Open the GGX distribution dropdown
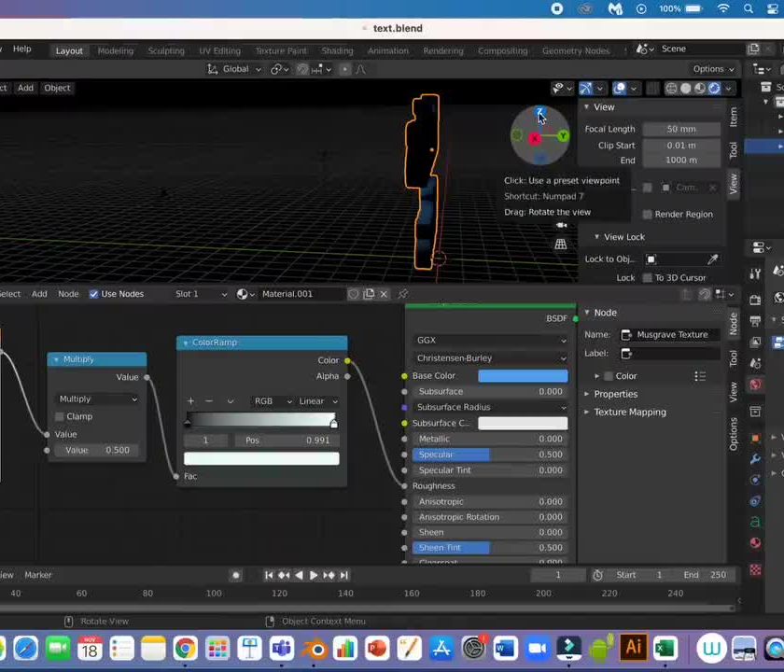Screen dimensions: 784x672 [x=490, y=341]
